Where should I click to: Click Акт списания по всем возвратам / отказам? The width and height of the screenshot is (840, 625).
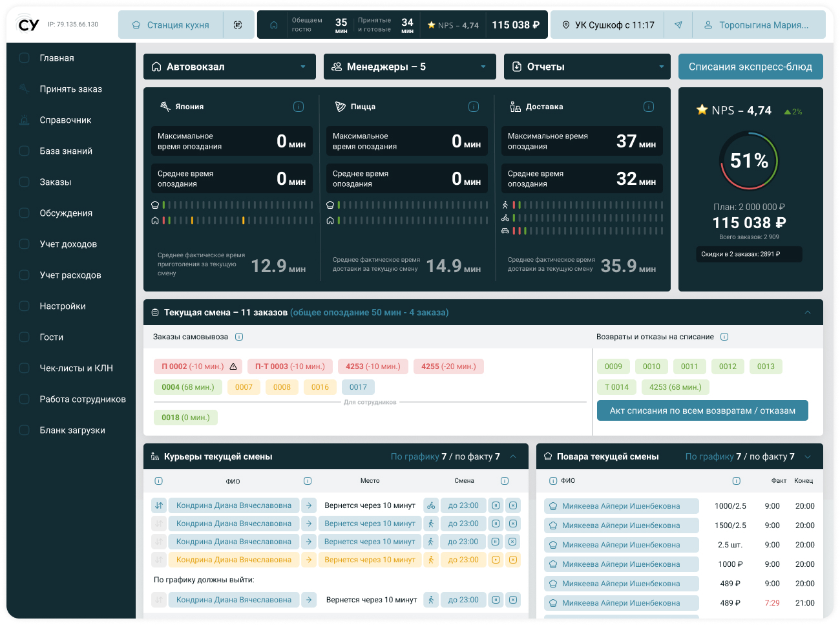pos(702,410)
